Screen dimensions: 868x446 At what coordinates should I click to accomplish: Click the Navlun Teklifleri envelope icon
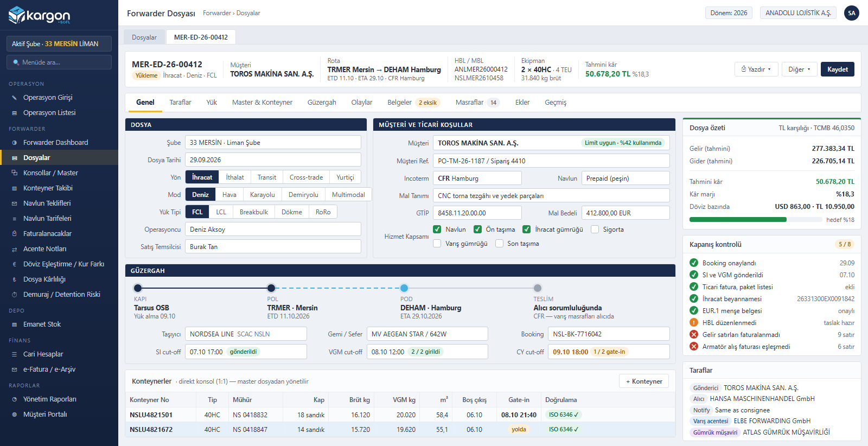[x=15, y=203]
